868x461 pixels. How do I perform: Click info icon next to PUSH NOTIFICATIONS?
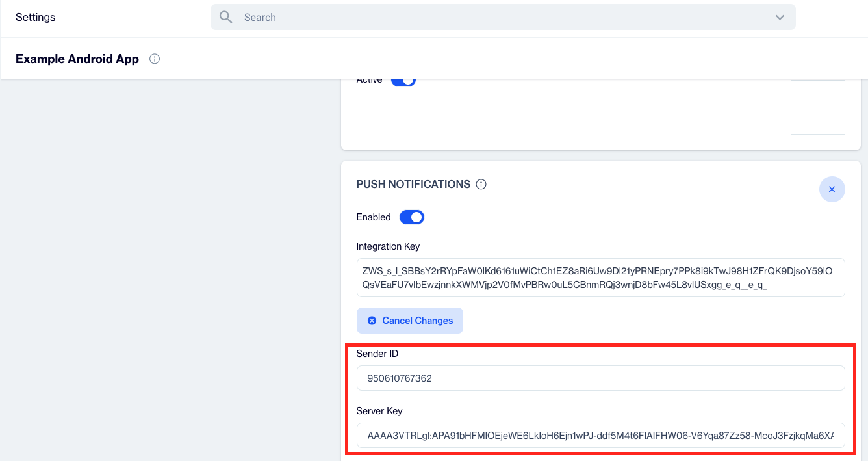(x=481, y=185)
